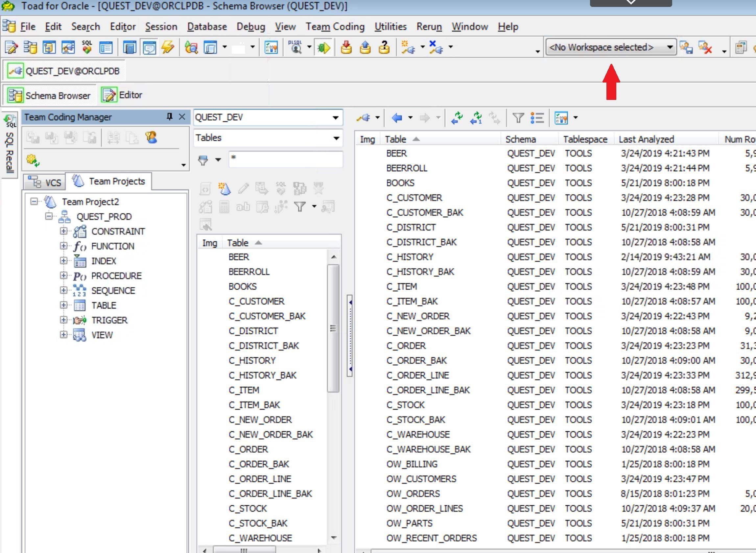
Task: Click the object filter text field
Action: [x=285, y=159]
